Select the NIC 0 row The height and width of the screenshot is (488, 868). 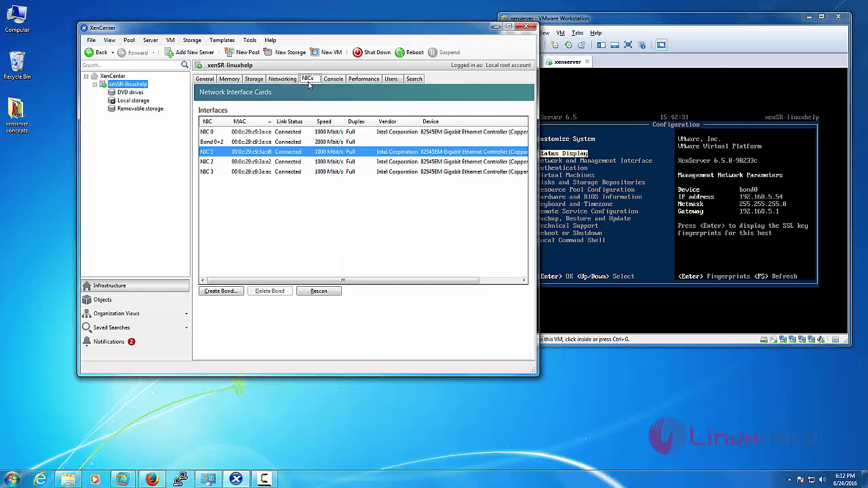click(x=363, y=132)
